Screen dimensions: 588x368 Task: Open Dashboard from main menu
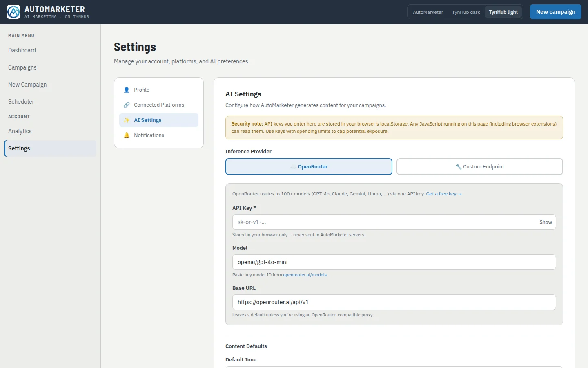[x=50, y=50]
